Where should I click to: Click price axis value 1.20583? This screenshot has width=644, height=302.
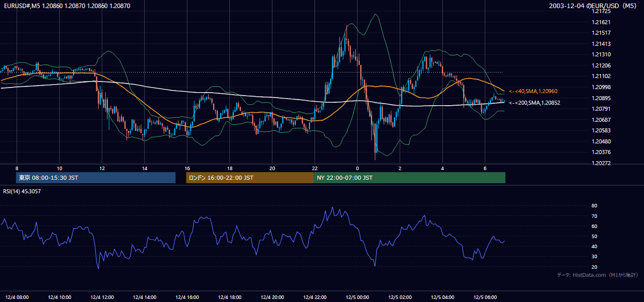602,130
